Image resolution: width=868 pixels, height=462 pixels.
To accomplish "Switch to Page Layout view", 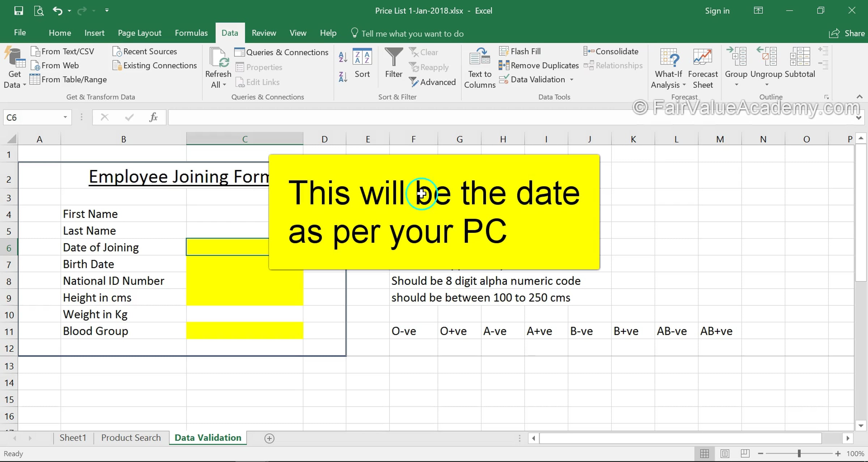I will [724, 453].
